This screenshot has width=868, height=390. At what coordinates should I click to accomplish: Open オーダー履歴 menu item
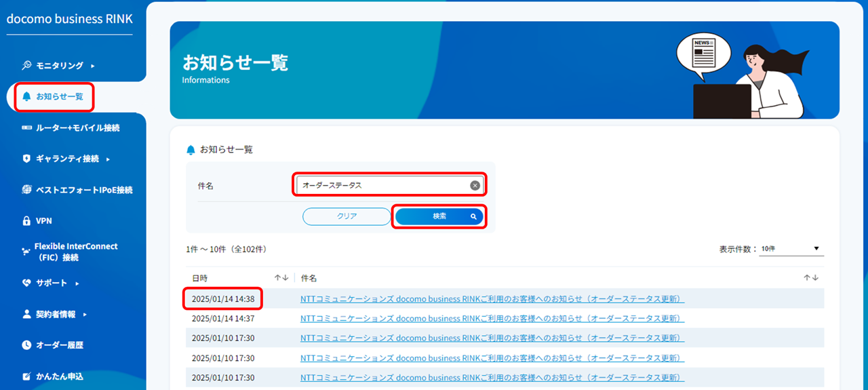pos(60,345)
